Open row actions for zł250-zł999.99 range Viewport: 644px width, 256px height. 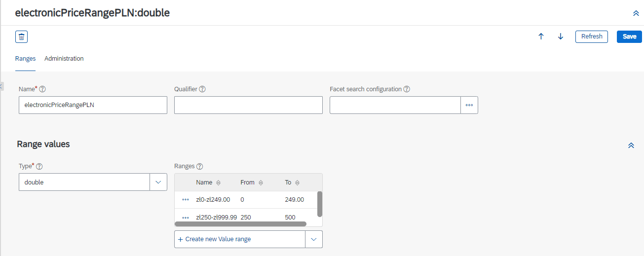coord(186,217)
